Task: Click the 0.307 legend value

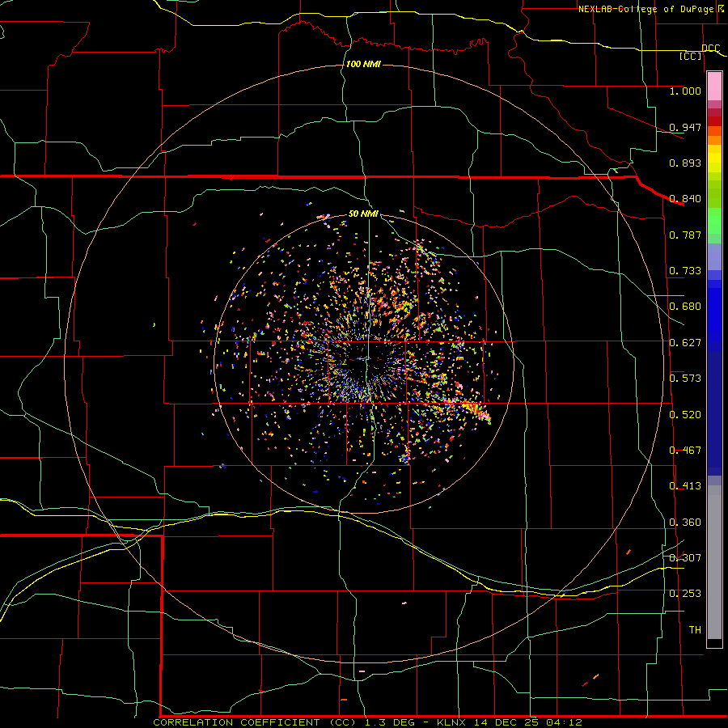Action: click(685, 558)
